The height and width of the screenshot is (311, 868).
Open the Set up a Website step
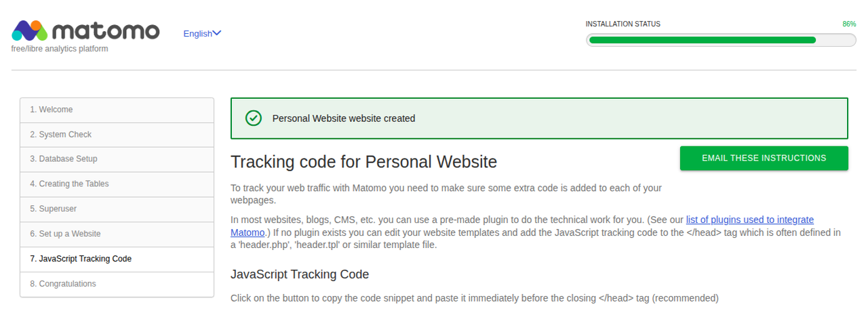65,234
